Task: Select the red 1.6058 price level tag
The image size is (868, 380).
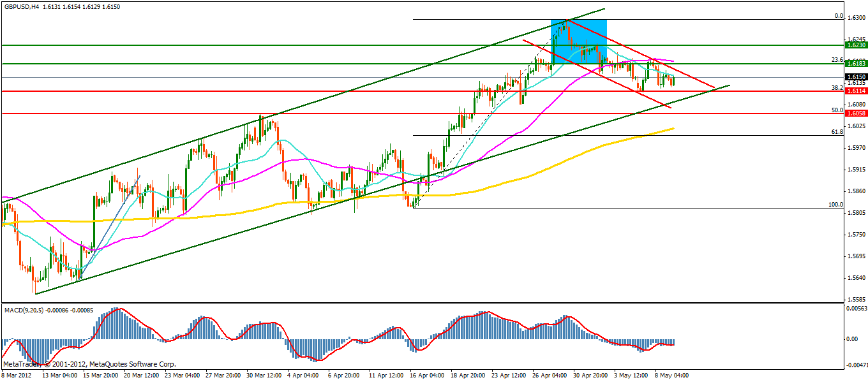Action: tap(855, 113)
